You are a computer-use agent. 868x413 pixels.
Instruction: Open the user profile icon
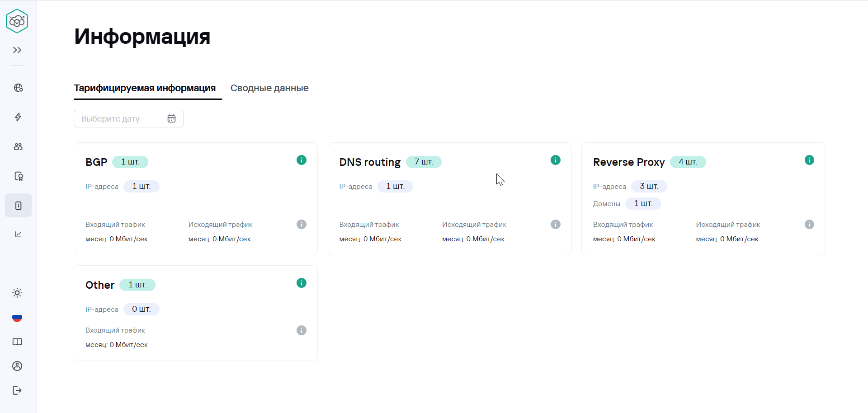point(17,366)
